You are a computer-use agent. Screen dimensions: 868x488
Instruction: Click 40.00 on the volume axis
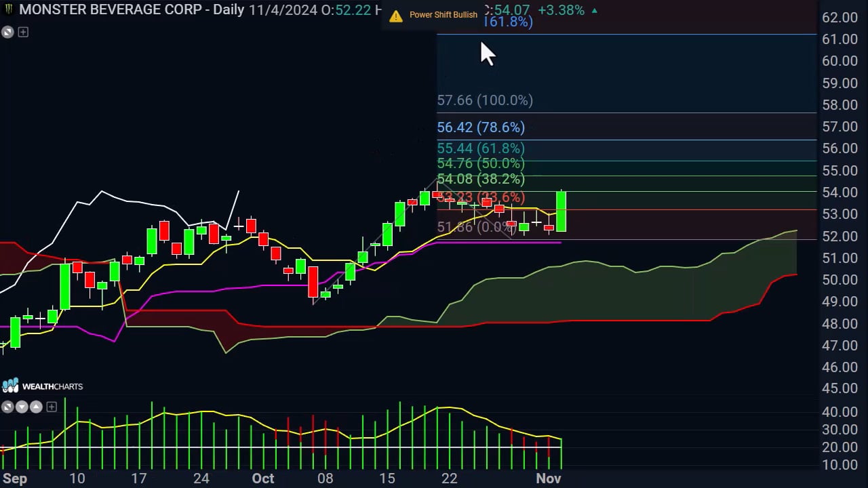[x=840, y=412]
